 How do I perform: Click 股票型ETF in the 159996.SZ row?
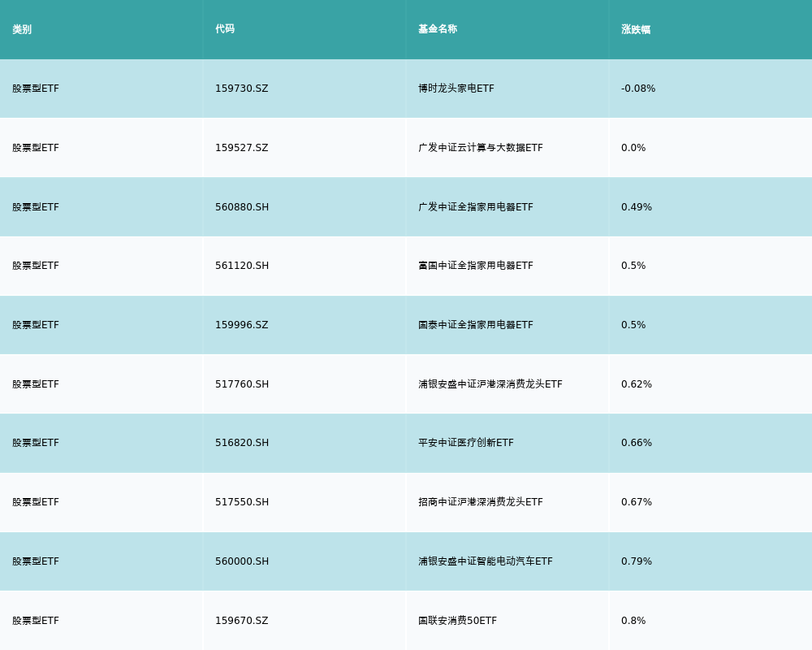click(x=36, y=325)
